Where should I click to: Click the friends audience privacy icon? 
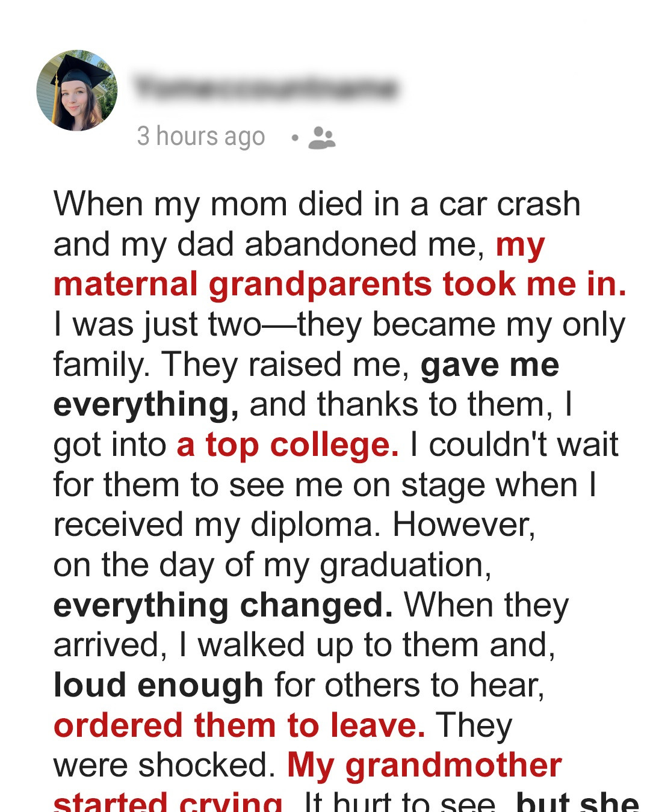(321, 139)
